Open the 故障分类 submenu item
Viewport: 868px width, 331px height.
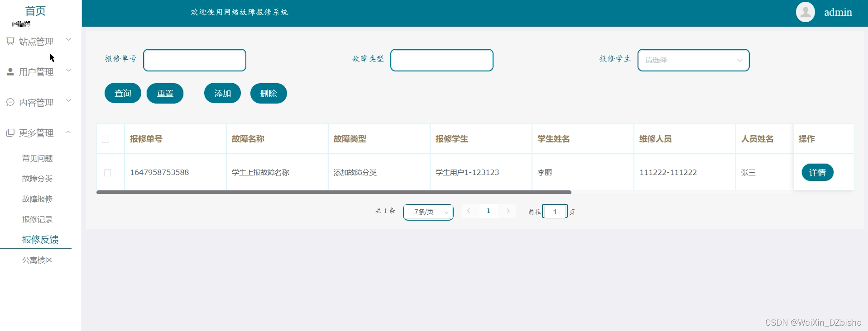[38, 179]
